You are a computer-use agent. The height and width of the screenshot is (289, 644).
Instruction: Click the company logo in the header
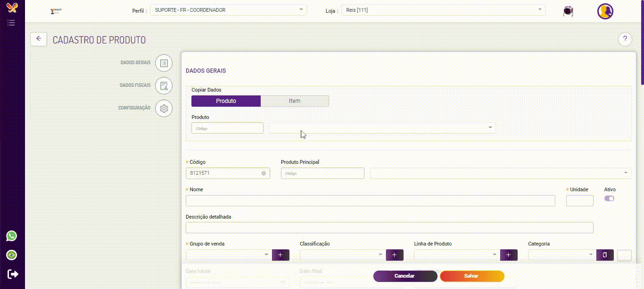coord(57,11)
